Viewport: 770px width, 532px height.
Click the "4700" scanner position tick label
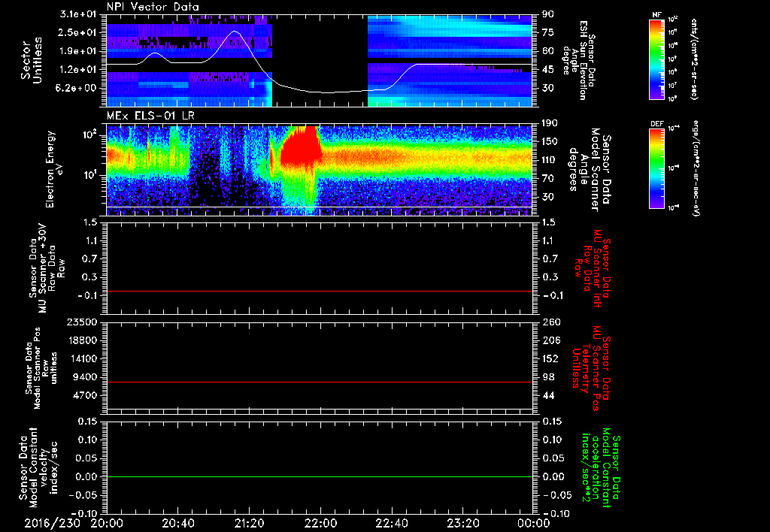click(x=85, y=395)
